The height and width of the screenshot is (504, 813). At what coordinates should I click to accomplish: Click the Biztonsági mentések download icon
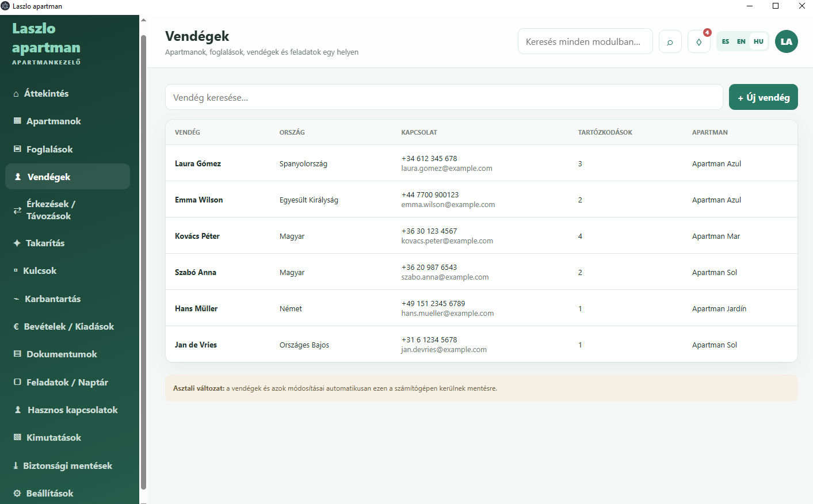[16, 465]
